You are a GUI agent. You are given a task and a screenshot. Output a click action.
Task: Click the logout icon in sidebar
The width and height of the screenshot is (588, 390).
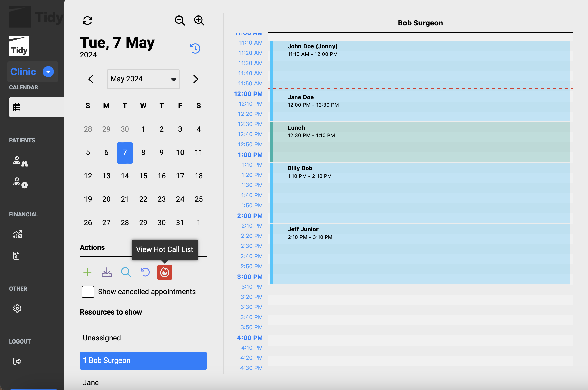click(17, 361)
